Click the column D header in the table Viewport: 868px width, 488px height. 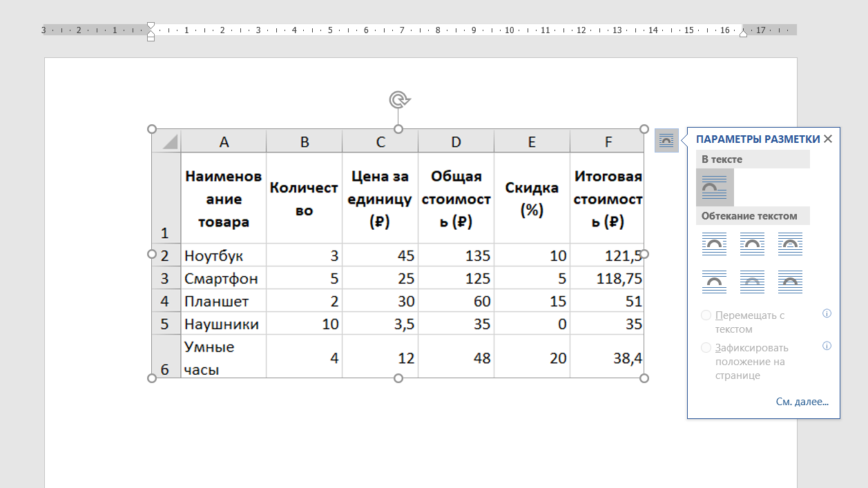pyautogui.click(x=456, y=141)
